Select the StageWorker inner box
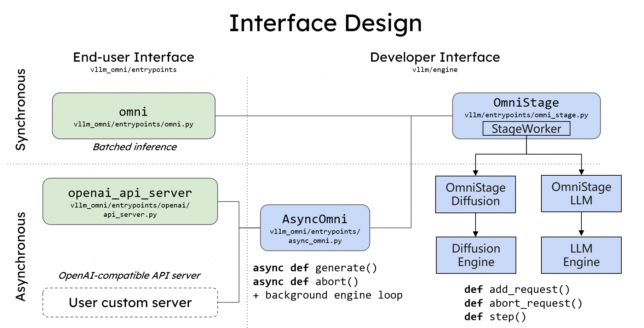The width and height of the screenshot is (644, 328). (x=527, y=129)
